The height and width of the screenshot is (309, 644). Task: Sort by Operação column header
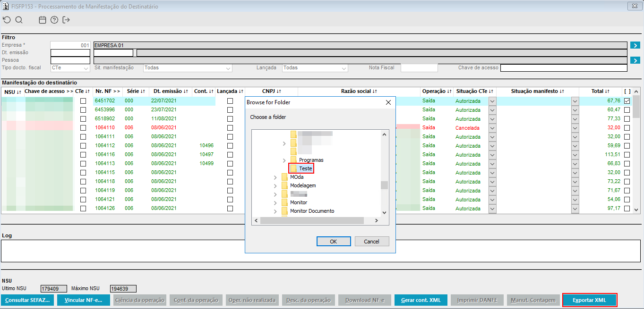point(437,92)
